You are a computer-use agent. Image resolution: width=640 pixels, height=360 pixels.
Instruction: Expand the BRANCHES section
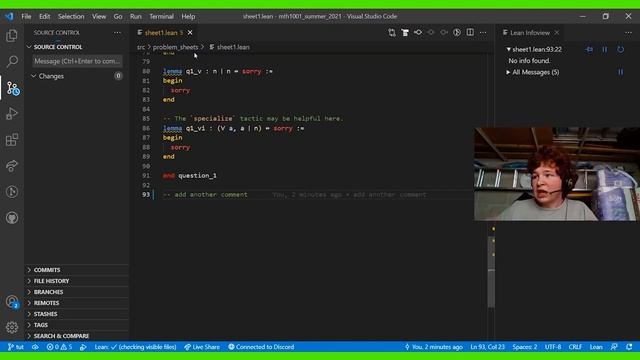point(77,292)
